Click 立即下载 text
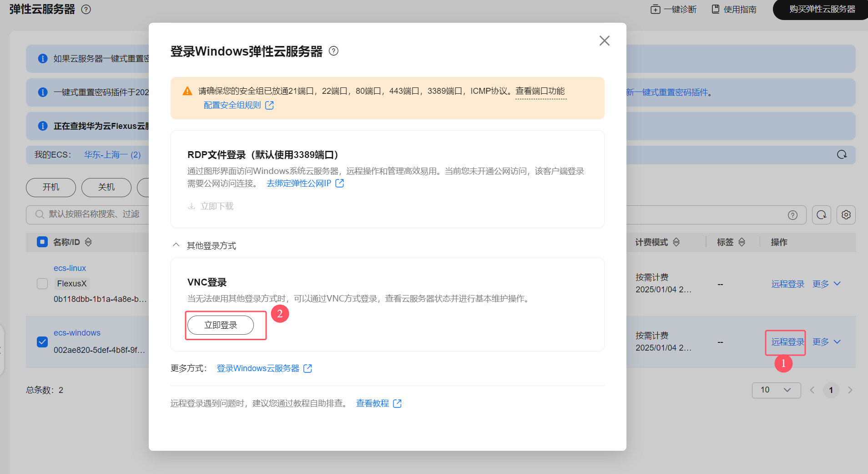The width and height of the screenshot is (868, 474). click(217, 206)
